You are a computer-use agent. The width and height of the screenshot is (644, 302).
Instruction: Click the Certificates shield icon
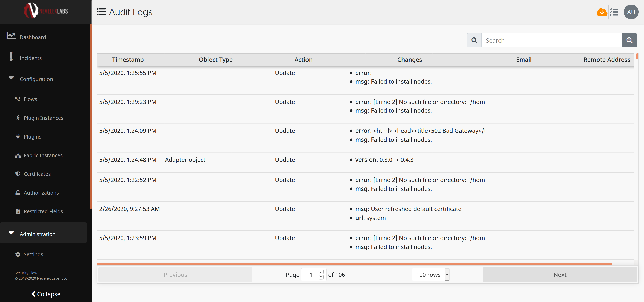(x=18, y=174)
